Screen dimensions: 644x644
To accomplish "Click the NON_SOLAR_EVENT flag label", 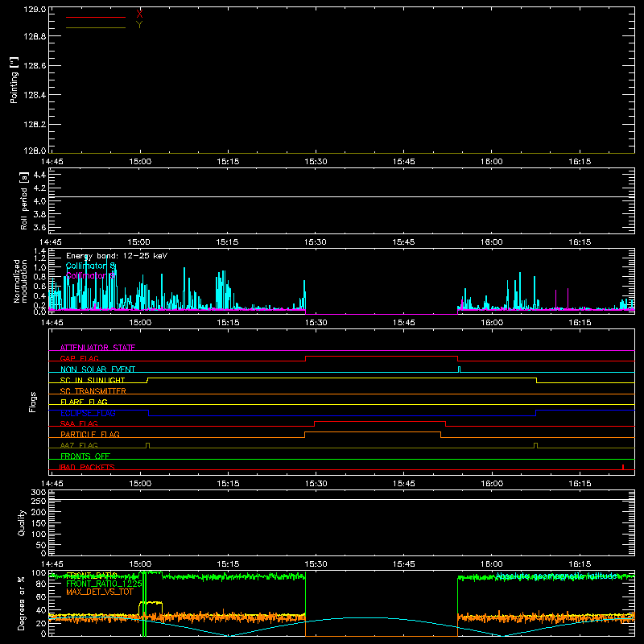I will (x=97, y=369).
